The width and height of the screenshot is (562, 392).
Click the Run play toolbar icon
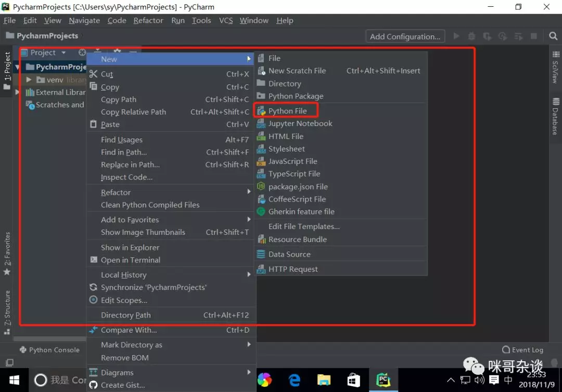[456, 36]
